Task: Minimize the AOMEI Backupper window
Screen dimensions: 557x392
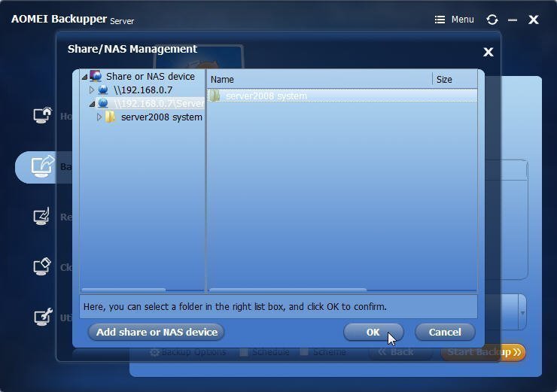Action: [513, 20]
